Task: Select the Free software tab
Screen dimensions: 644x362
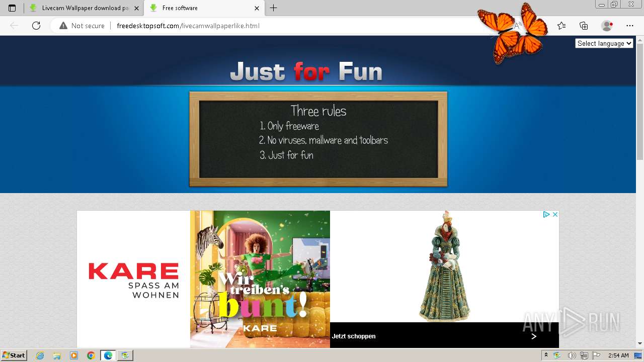Action: click(x=204, y=8)
